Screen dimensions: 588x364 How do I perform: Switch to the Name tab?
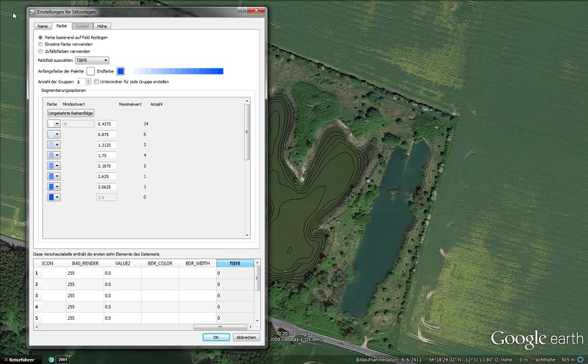(42, 26)
